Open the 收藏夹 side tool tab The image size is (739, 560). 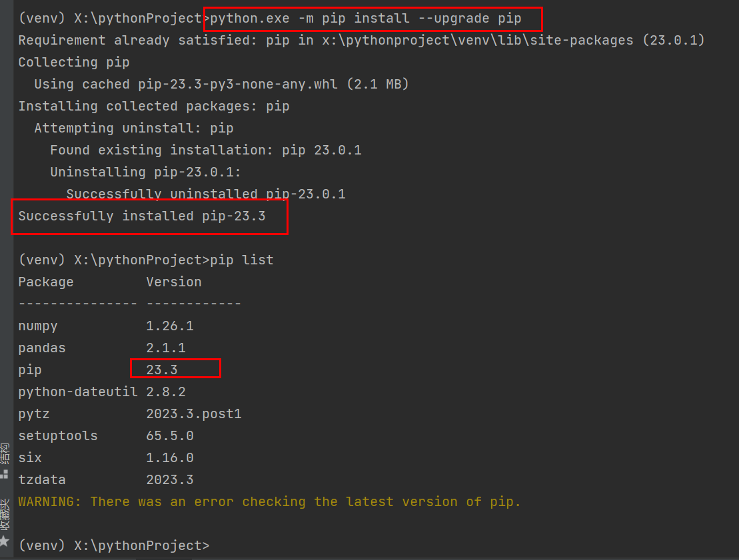[x=5, y=515]
